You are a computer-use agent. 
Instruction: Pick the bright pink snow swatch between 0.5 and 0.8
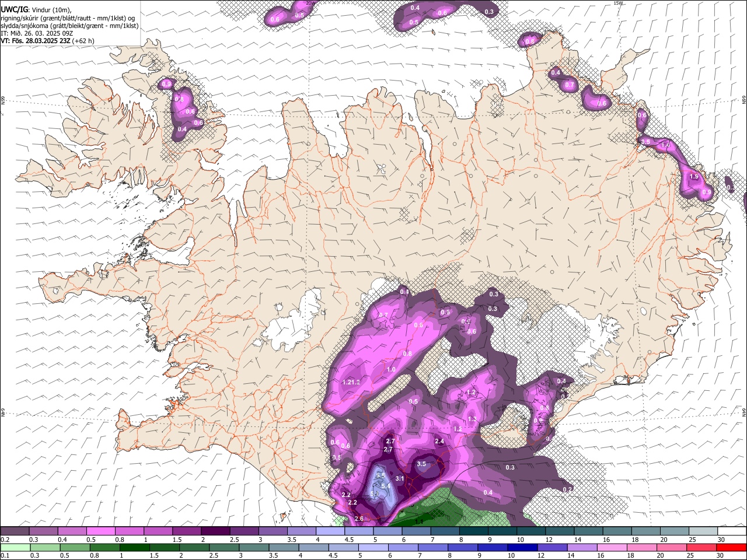click(x=100, y=531)
